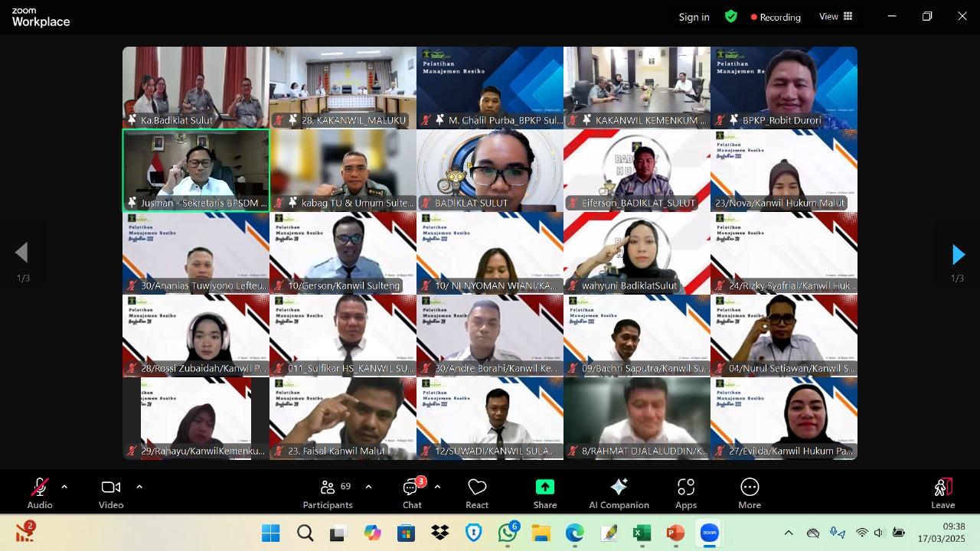Select the 10/NI NYOMAN WIANI tile
The width and height of the screenshot is (980, 551).
[x=490, y=253]
